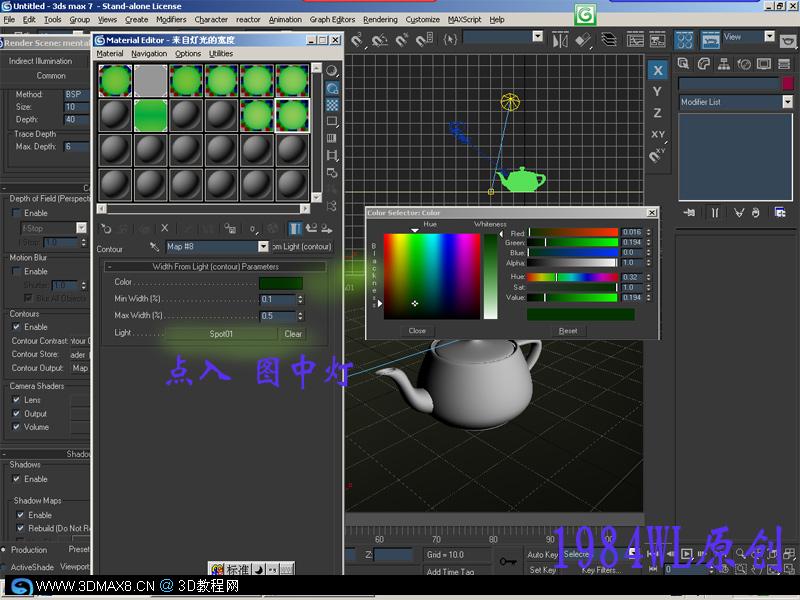
Task: Click the Spinner Snap toggle icon
Action: point(424,39)
